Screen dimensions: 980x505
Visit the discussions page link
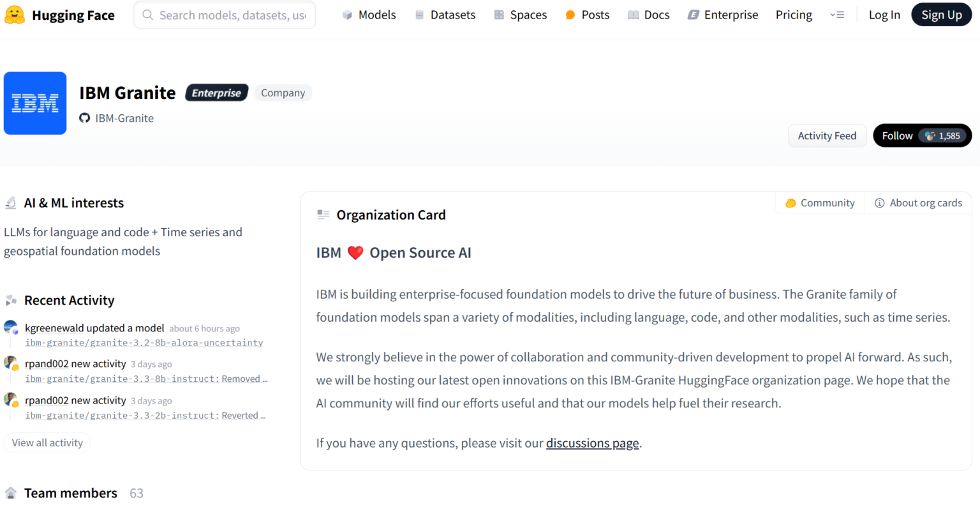pos(592,443)
